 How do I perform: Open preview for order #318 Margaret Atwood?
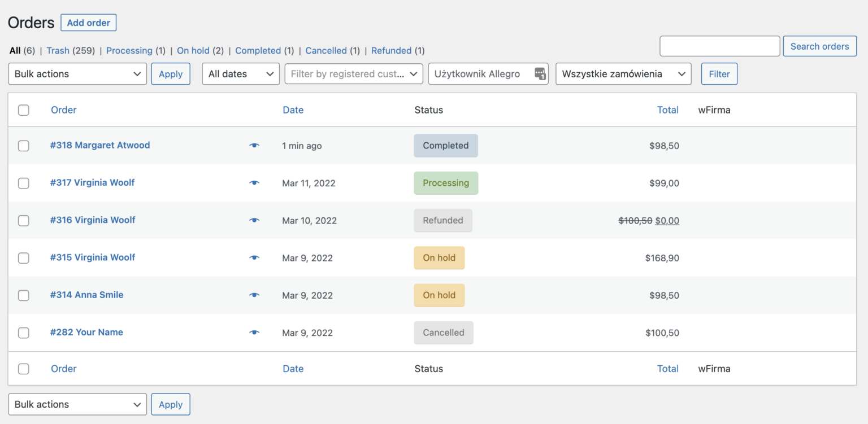(x=254, y=145)
